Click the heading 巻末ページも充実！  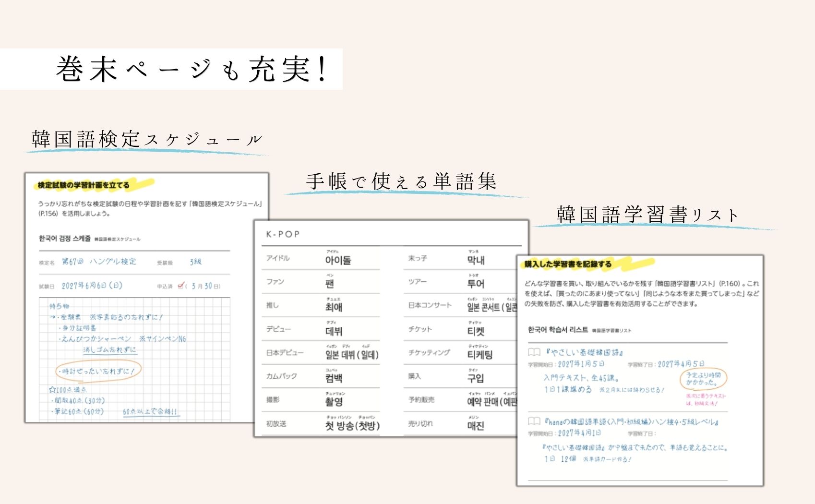tap(192, 69)
